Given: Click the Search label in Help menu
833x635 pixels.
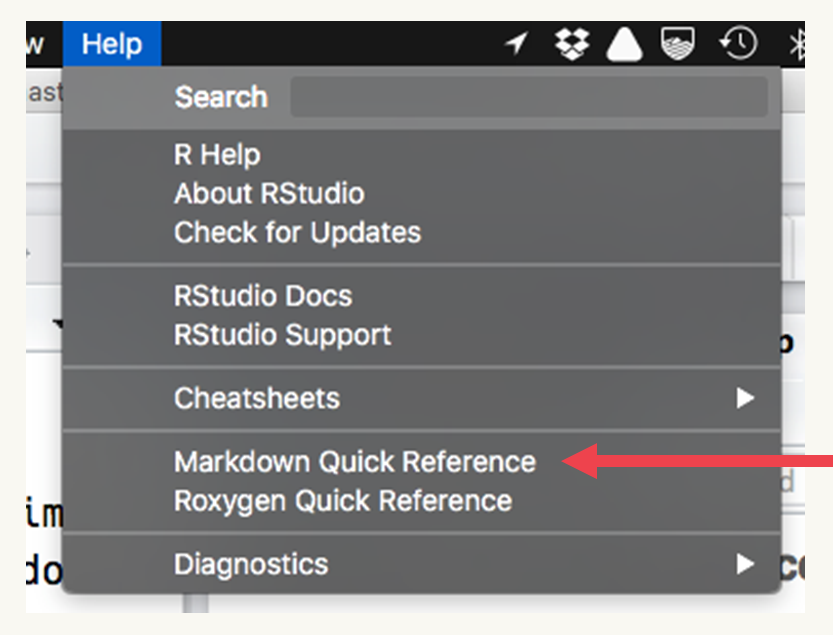Looking at the screenshot, I should pos(221,97).
